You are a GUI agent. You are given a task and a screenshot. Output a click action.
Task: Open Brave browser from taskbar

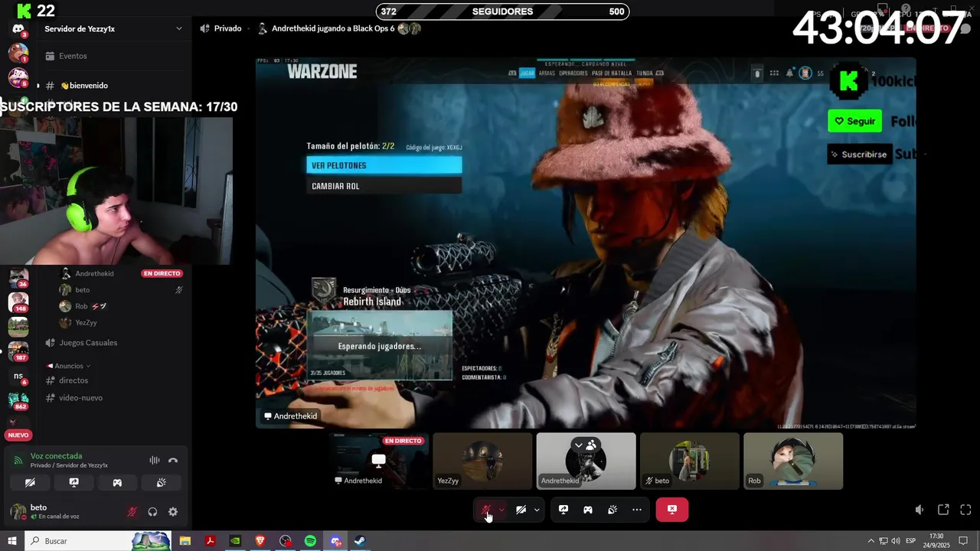(260, 541)
